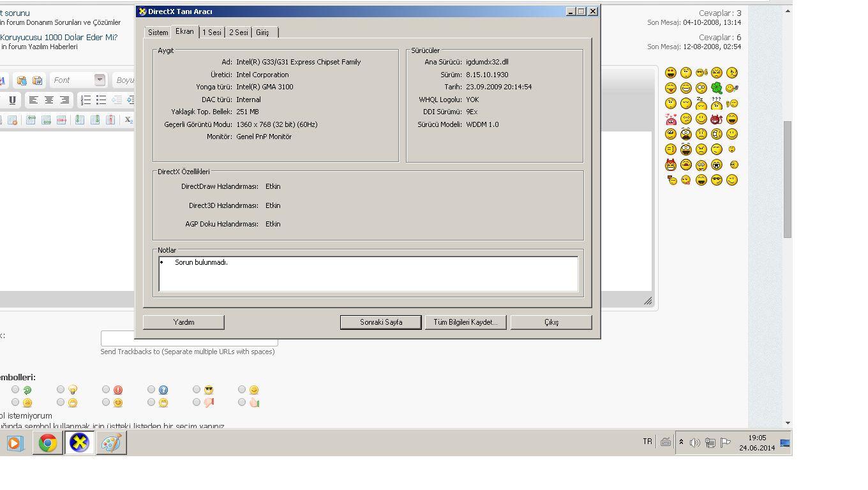868x490 pixels.
Task: Select the sunglasses smiley icon radio
Action: (197, 389)
